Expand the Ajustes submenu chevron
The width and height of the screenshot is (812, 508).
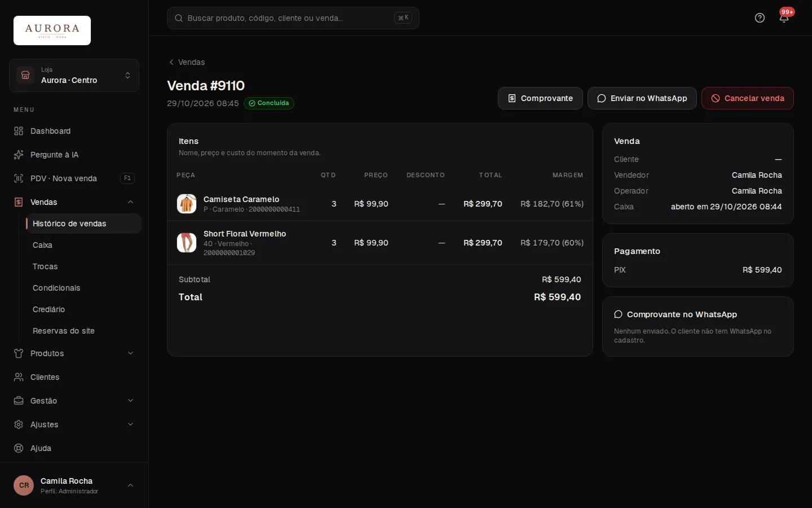[130, 424]
